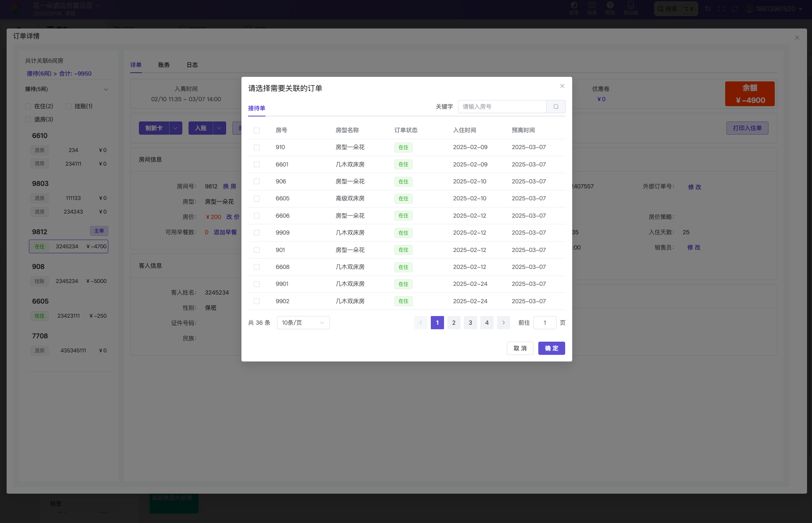
Task: Open the user account 18613961520 menu
Action: click(774, 9)
